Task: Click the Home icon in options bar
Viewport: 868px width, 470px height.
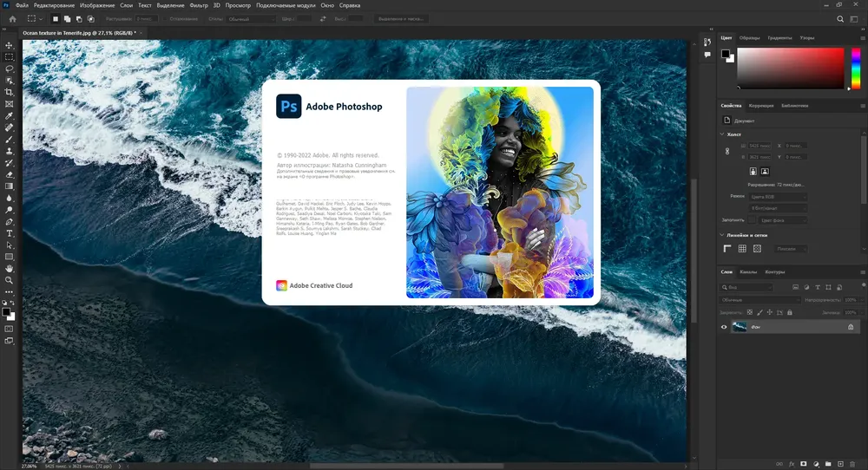Action: coord(12,19)
